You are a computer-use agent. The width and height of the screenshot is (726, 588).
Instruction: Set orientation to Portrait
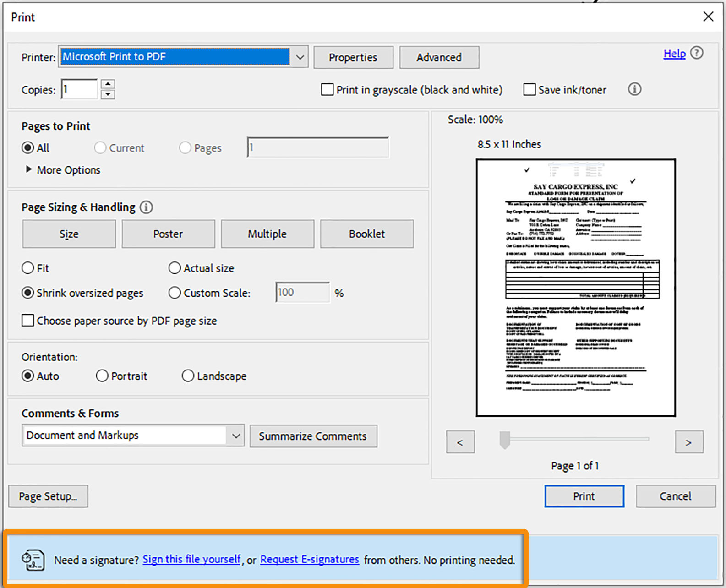[102, 376]
